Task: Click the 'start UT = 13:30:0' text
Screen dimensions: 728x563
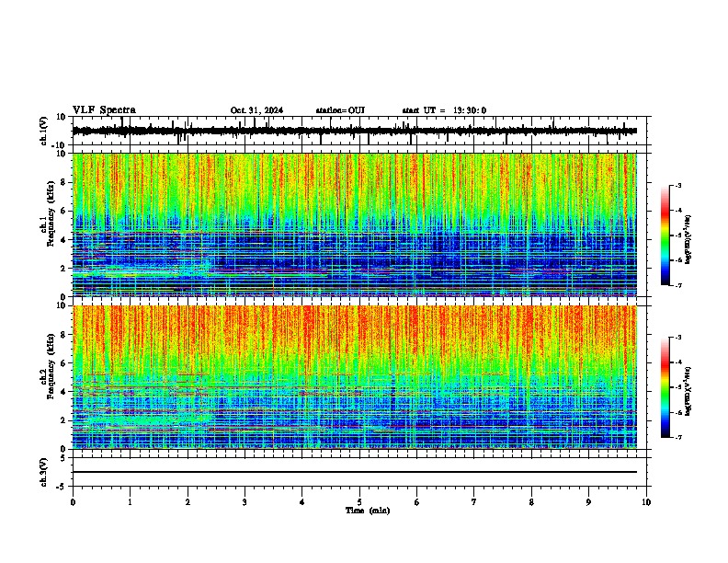Action: click(x=444, y=110)
